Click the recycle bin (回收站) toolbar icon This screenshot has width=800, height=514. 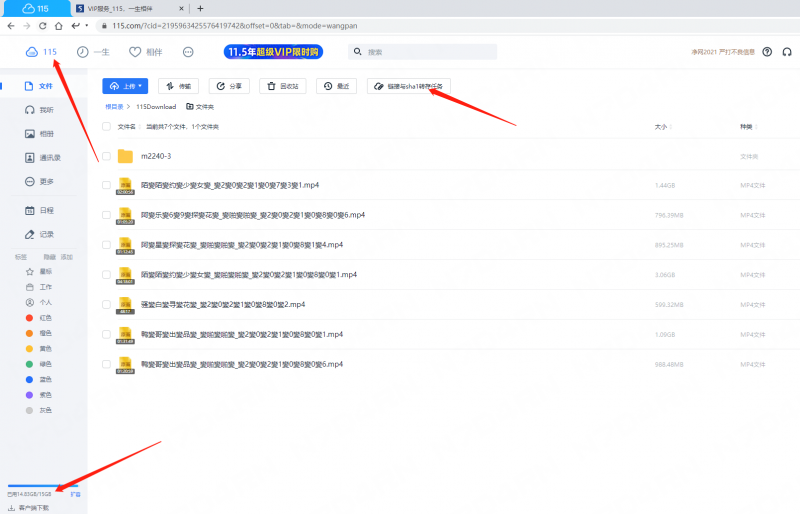pyautogui.click(x=282, y=87)
